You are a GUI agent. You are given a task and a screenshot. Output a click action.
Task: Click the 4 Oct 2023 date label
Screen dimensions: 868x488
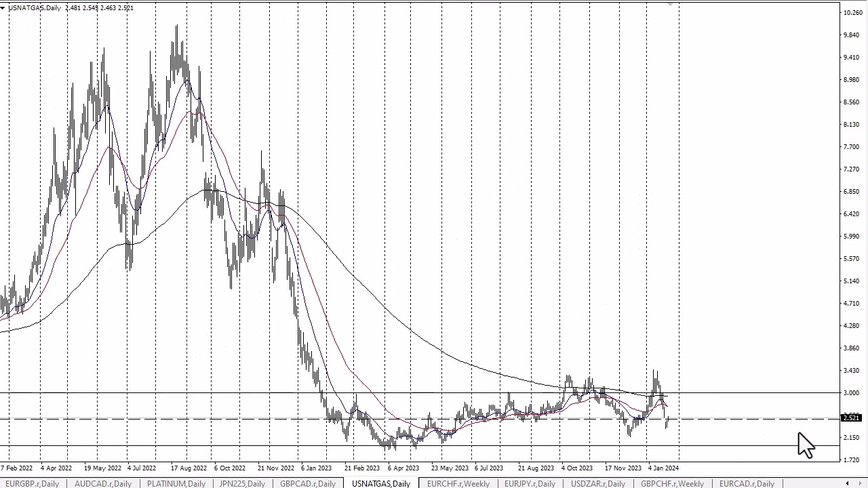(576, 468)
